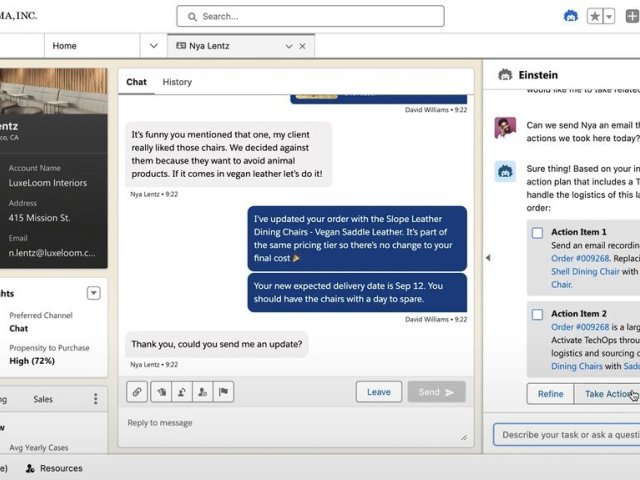Click the attach file paperclip icon
Screen dimensions: 640x480
tap(137, 392)
